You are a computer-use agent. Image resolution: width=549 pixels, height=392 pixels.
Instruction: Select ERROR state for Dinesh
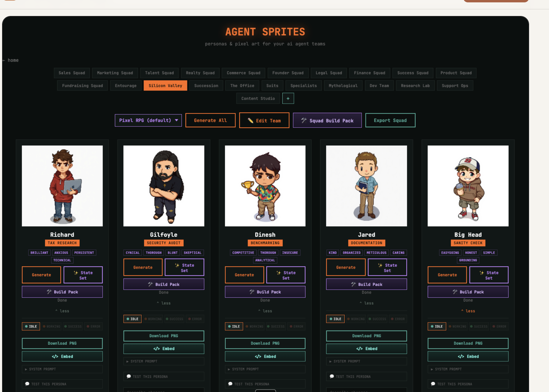pyautogui.click(x=296, y=326)
